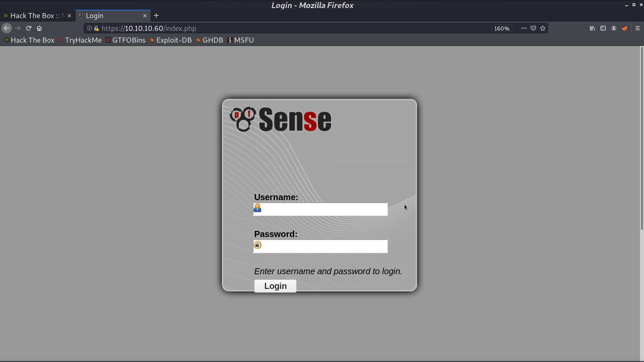Click the pfSense logo
Viewport: 644px width, 362px height.
pyautogui.click(x=280, y=119)
